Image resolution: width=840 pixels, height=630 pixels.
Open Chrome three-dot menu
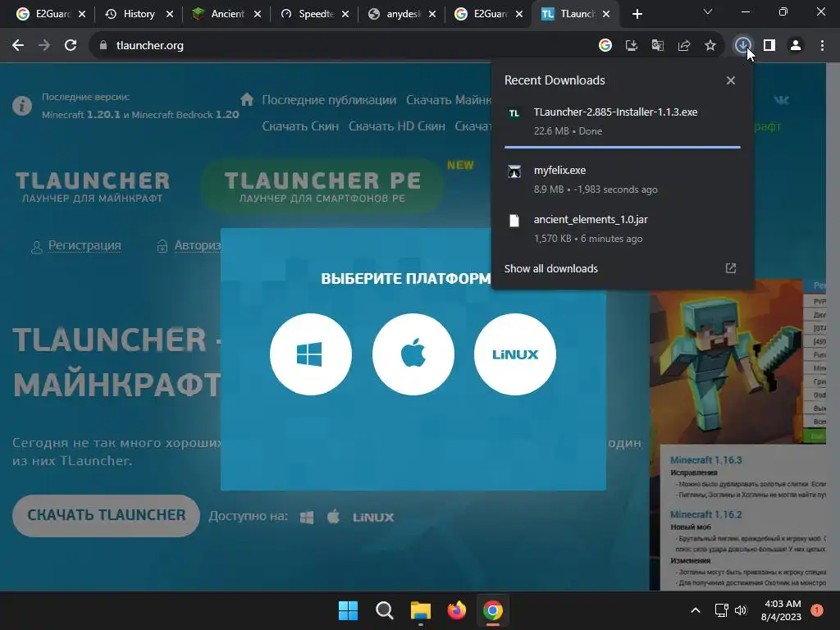822,46
